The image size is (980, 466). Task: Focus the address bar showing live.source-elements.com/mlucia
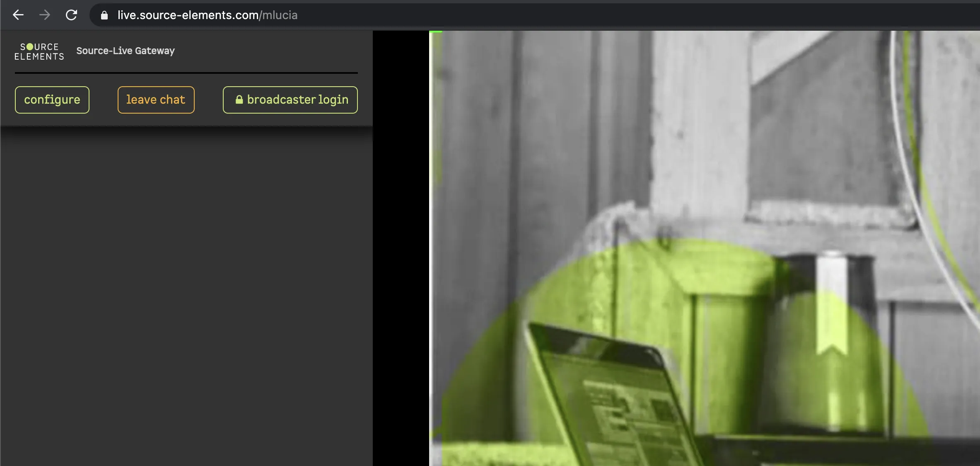coord(534,15)
